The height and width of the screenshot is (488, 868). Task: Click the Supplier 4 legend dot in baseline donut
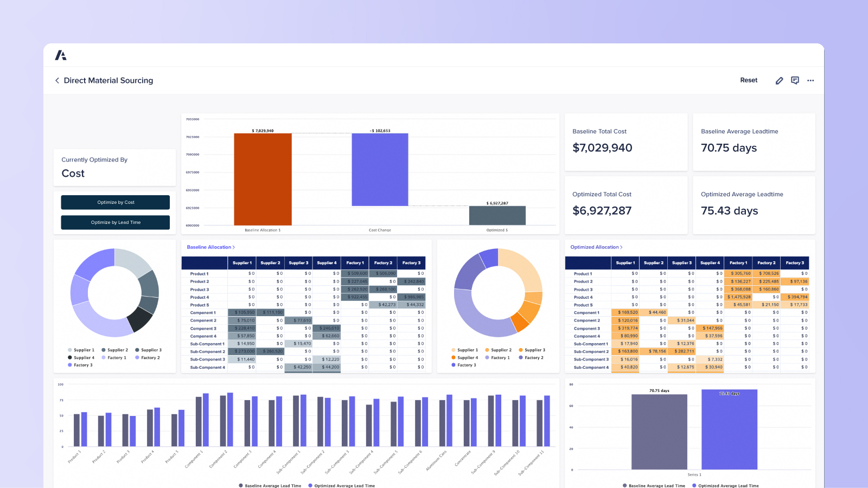[70, 357]
